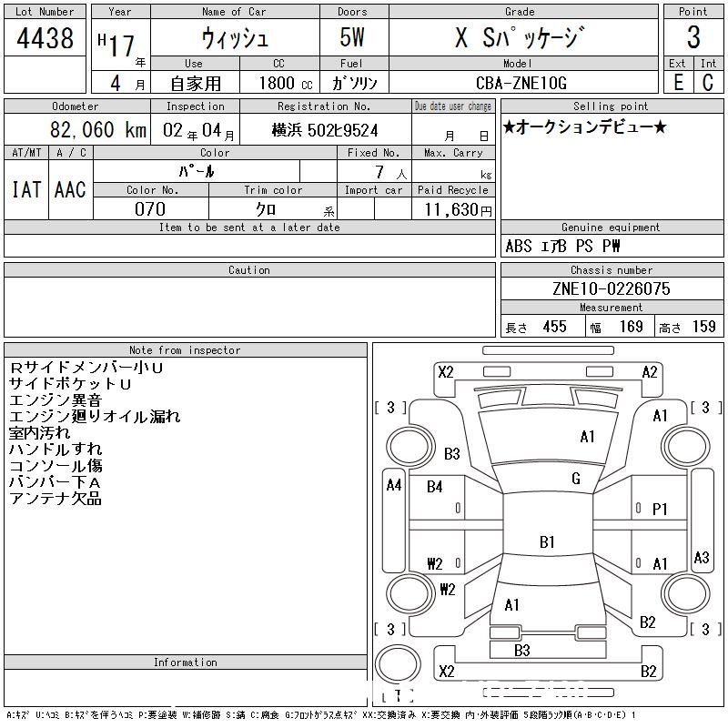This screenshot has width=728, height=728.
Task: Select paint mark P1 on diagram
Action: [x=660, y=510]
